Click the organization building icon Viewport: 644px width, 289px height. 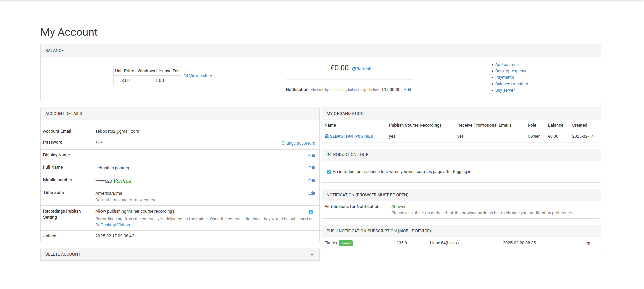[326, 136]
